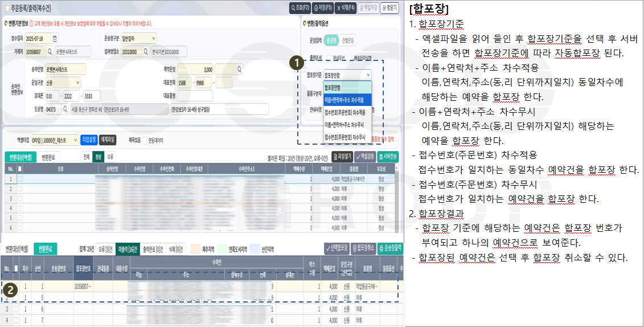Image resolution: width=644 pixels, height=327 pixels.
Task: Click the 접수일자 date field 2025-07-18
Action: (38, 39)
